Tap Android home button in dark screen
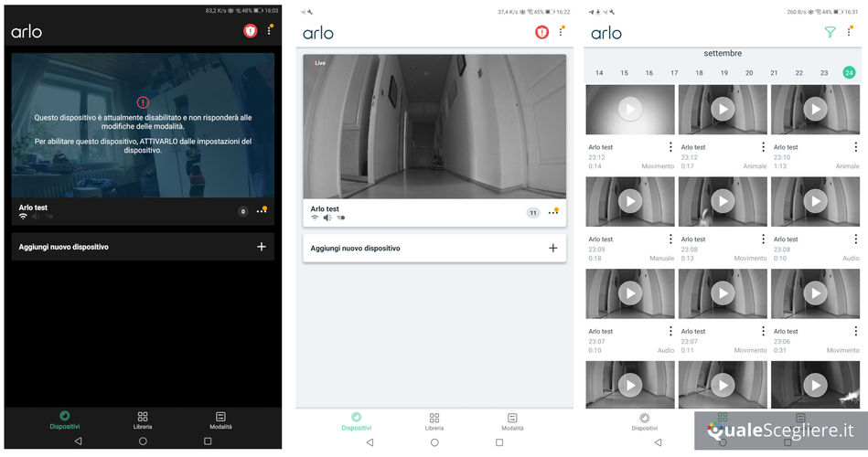Screen dimensions: 868x457 tap(143, 441)
